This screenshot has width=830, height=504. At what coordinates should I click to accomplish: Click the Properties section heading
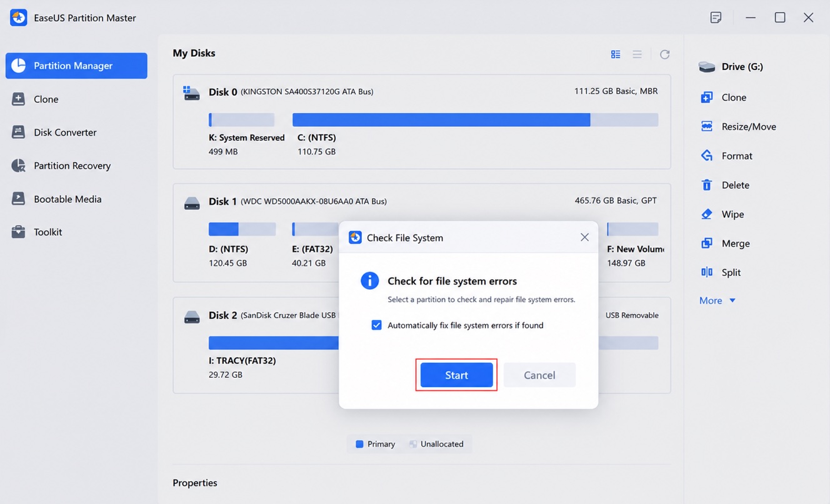[x=195, y=483]
